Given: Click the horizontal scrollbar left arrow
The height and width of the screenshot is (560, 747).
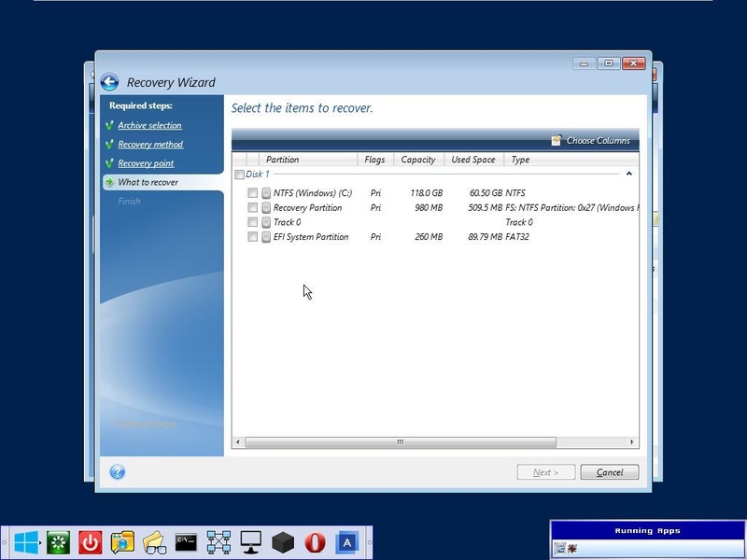Looking at the screenshot, I should coord(238,442).
